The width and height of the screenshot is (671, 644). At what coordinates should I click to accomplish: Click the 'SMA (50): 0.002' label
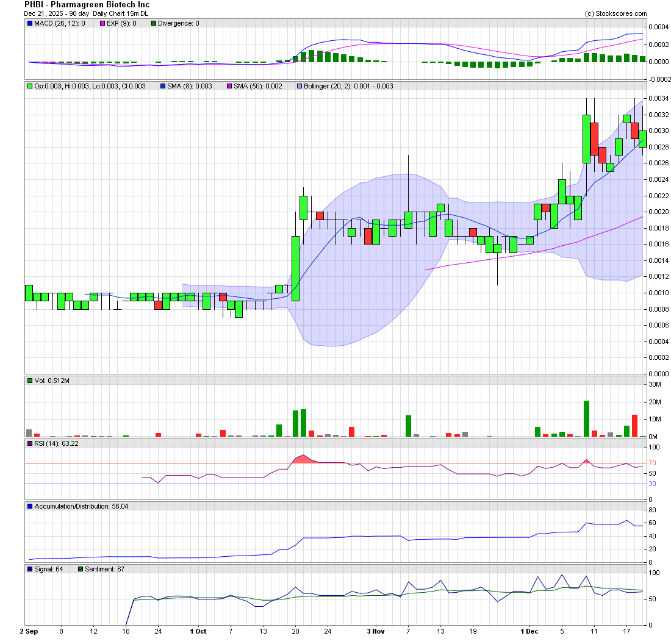(258, 87)
